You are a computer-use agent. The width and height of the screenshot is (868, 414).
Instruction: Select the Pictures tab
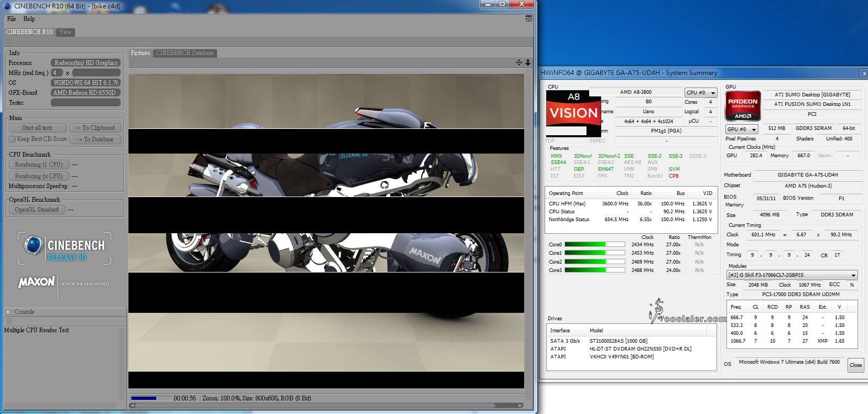click(x=140, y=53)
